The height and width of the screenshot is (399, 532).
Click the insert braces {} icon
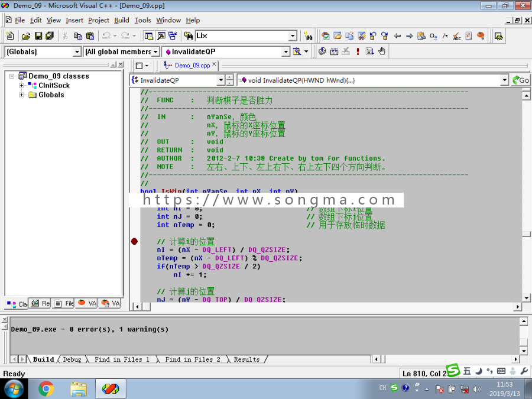(x=433, y=35)
